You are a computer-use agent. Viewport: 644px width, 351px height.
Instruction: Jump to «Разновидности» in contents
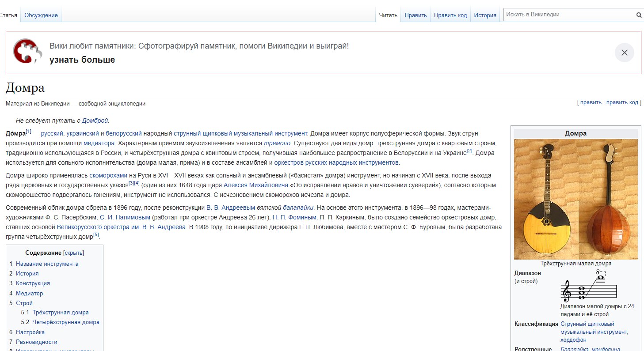click(36, 342)
